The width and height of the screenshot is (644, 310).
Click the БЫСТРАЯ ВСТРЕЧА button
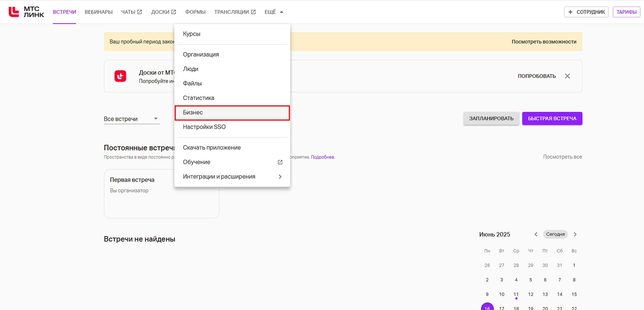pyautogui.click(x=552, y=118)
